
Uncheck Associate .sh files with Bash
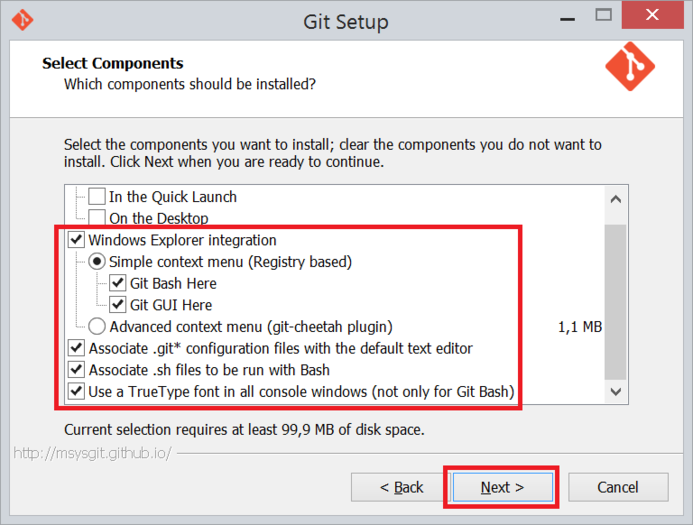point(76,370)
